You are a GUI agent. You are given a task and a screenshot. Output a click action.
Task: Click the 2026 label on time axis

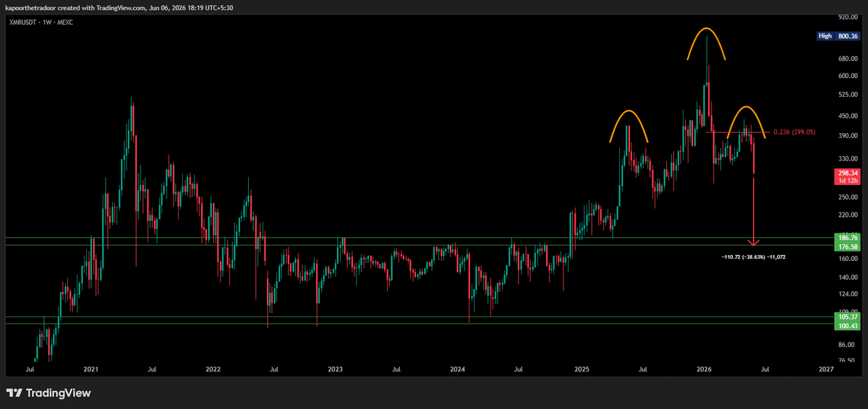[x=704, y=369]
